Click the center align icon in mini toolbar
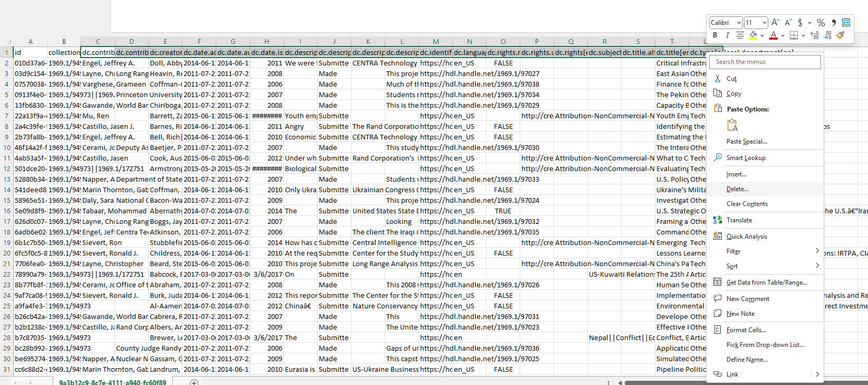The width and height of the screenshot is (868, 385). [740, 35]
